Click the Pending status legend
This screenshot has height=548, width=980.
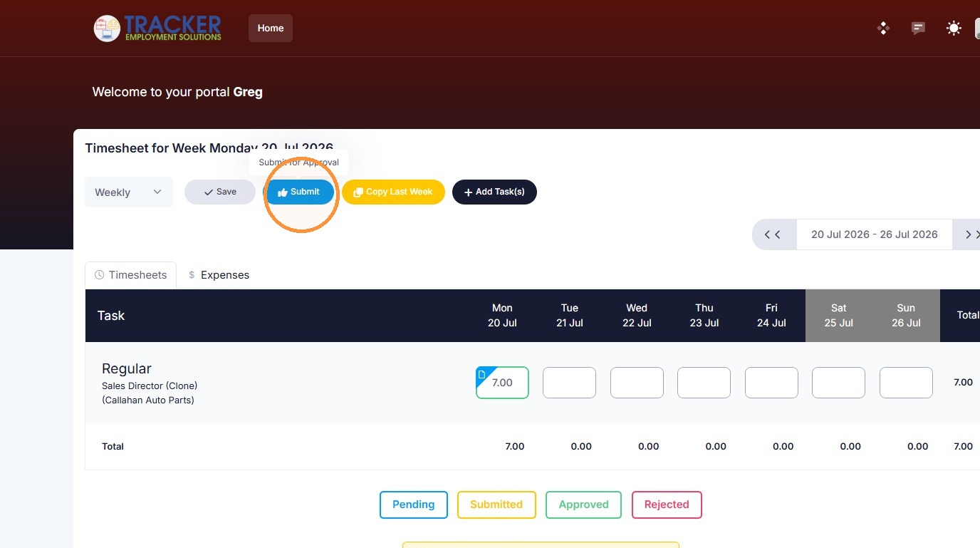click(x=414, y=505)
